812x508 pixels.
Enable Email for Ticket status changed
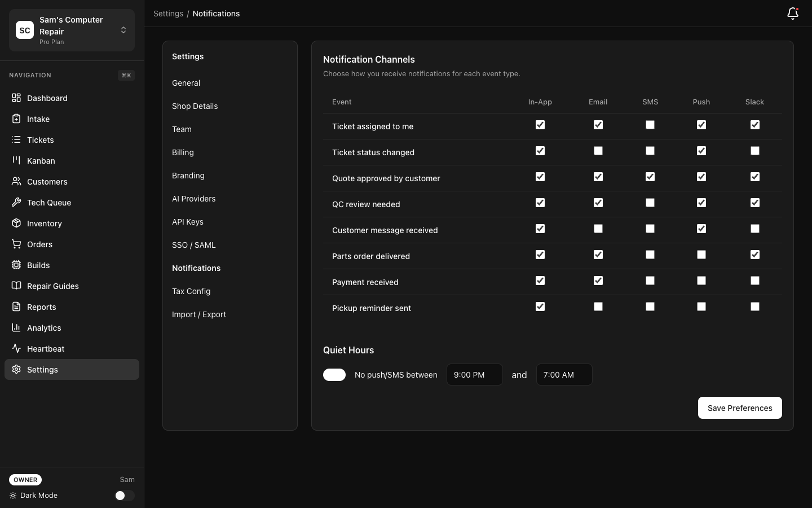pyautogui.click(x=598, y=151)
